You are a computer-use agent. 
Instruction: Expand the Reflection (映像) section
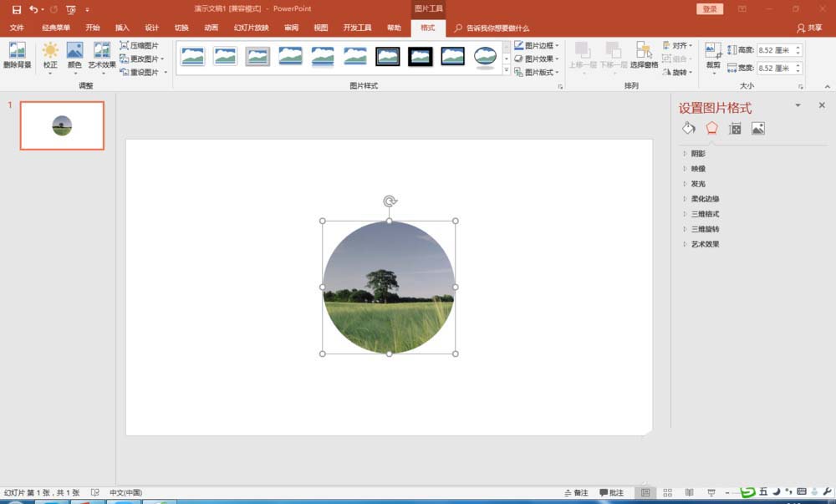coord(695,168)
